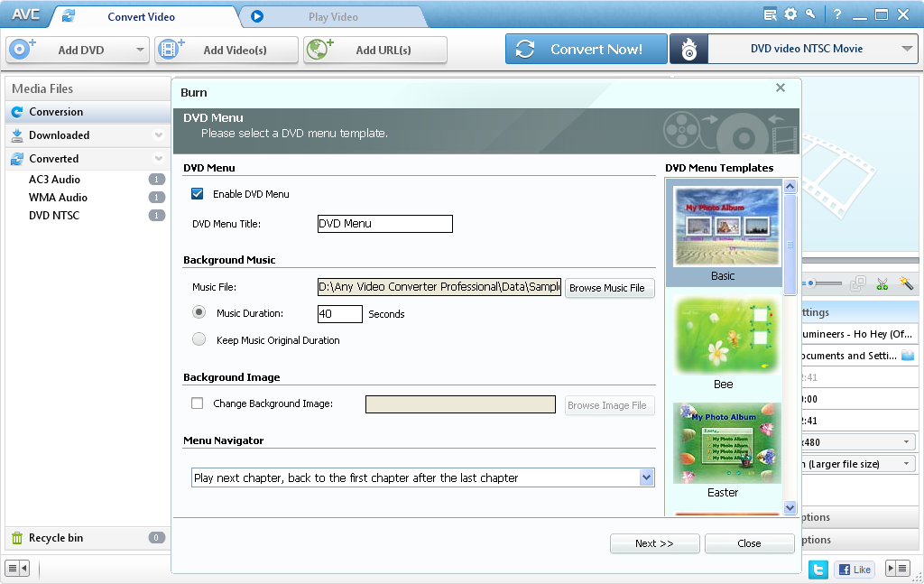Click Browse Music File button
This screenshot has height=584, width=924.
[609, 288]
